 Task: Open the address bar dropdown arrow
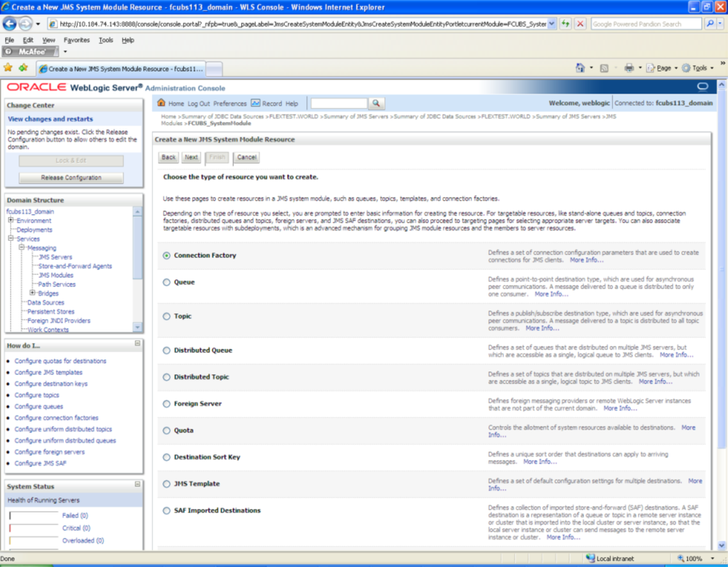tap(551, 23)
